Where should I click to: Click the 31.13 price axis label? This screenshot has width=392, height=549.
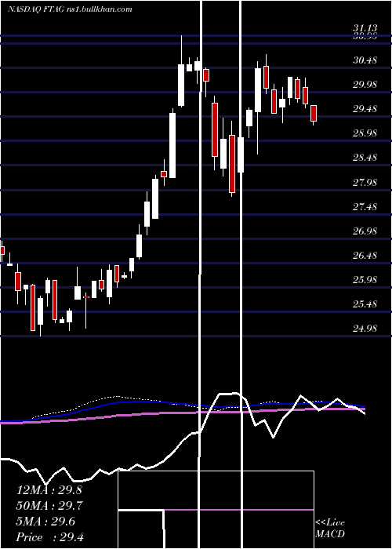coord(365,28)
